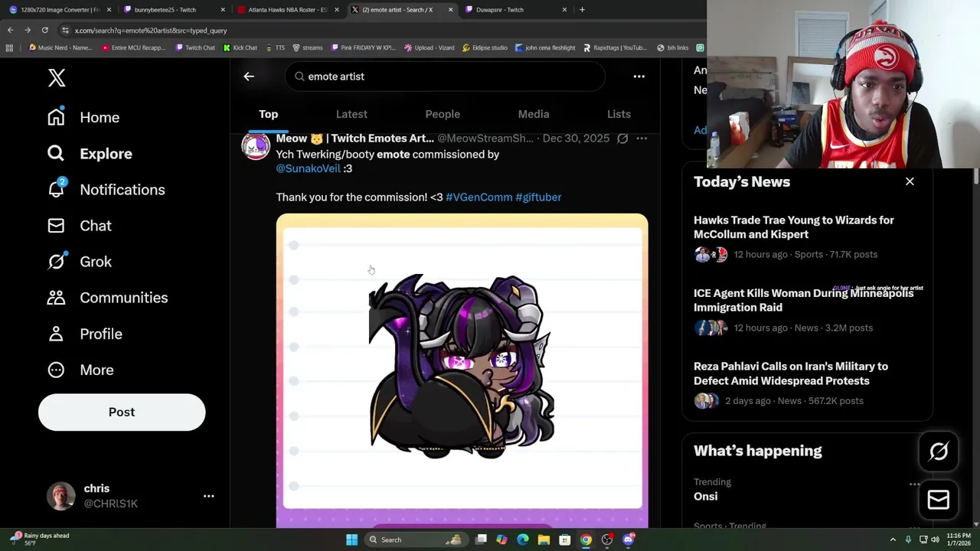Open a new browser tab
The image size is (980, 551).
pyautogui.click(x=582, y=10)
